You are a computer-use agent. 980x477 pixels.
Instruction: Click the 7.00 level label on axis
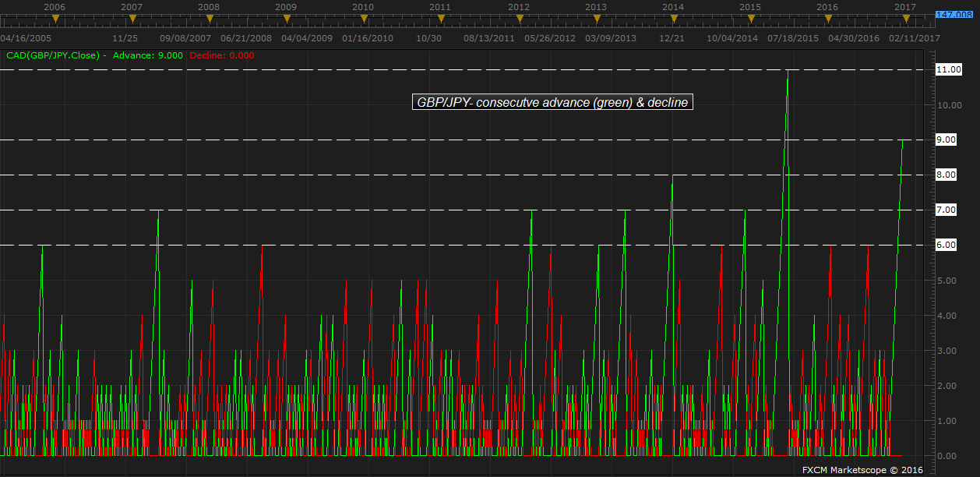[948, 210]
